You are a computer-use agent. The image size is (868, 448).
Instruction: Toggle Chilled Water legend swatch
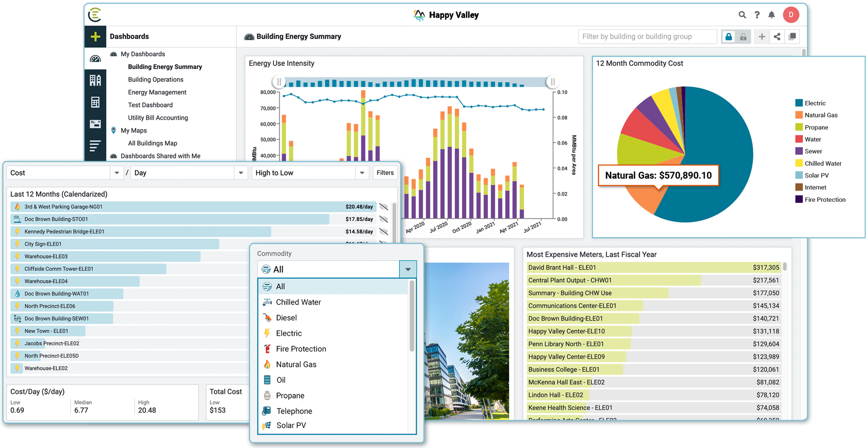799,163
